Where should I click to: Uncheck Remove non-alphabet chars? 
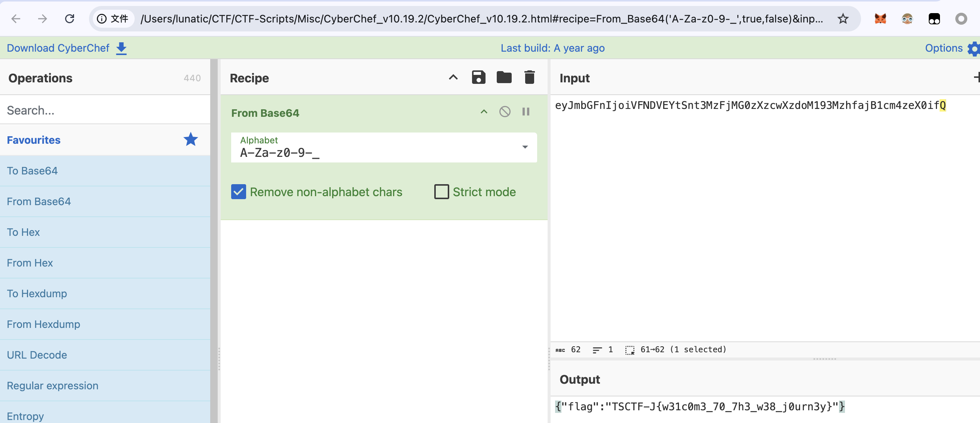pos(239,192)
